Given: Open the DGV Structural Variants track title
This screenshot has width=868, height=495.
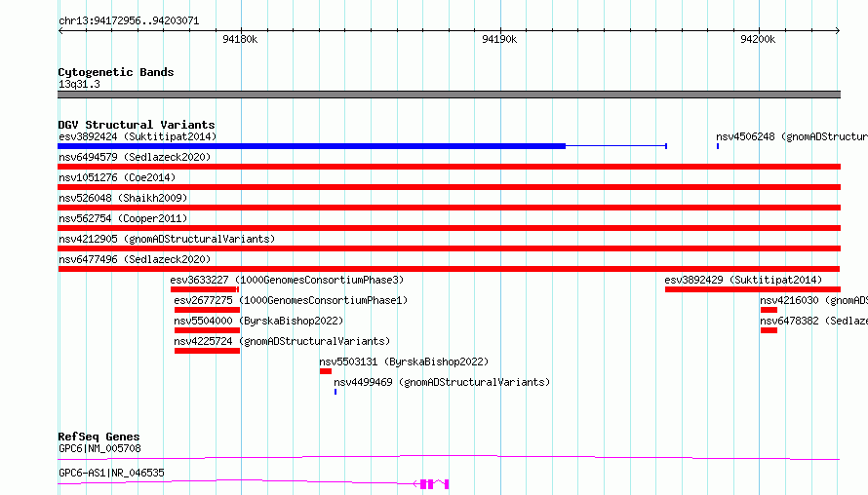Looking at the screenshot, I should [137, 125].
